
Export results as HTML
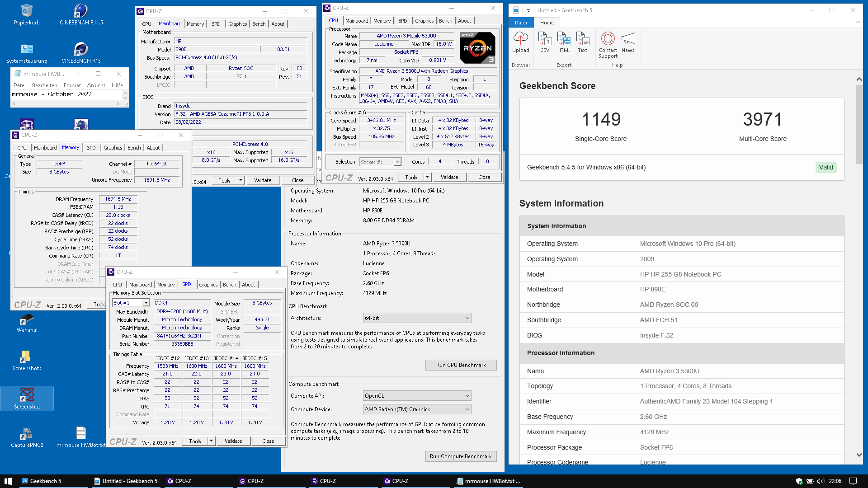click(564, 42)
